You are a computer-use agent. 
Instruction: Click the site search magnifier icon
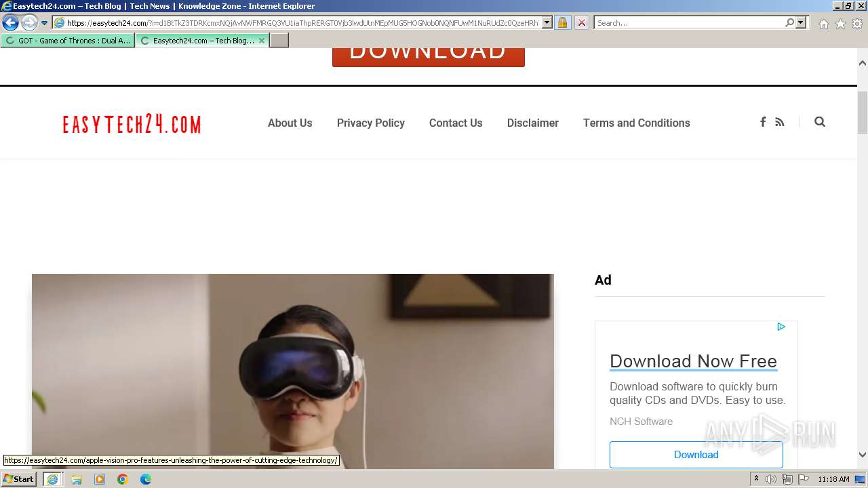[x=820, y=122]
